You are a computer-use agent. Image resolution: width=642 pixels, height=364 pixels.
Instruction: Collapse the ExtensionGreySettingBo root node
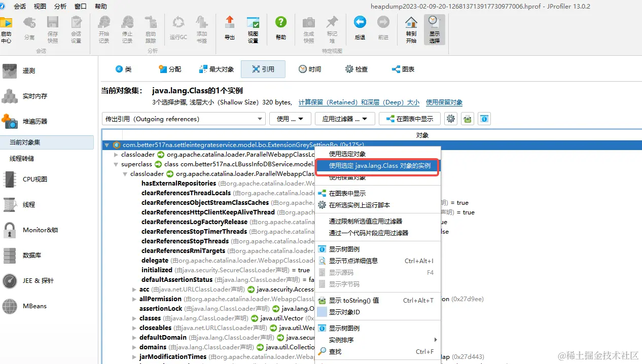[x=106, y=145]
